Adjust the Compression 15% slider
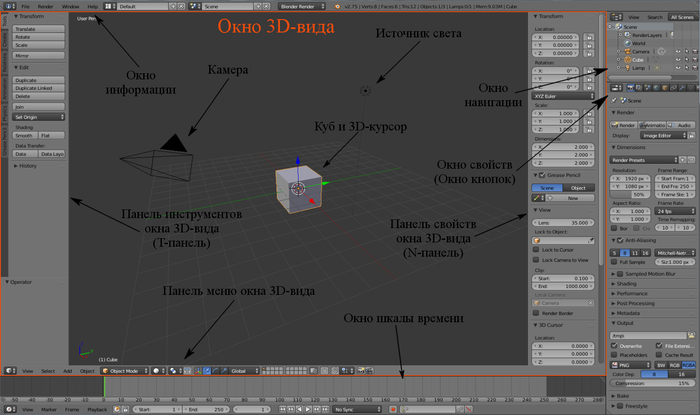The image size is (700, 415). (652, 383)
